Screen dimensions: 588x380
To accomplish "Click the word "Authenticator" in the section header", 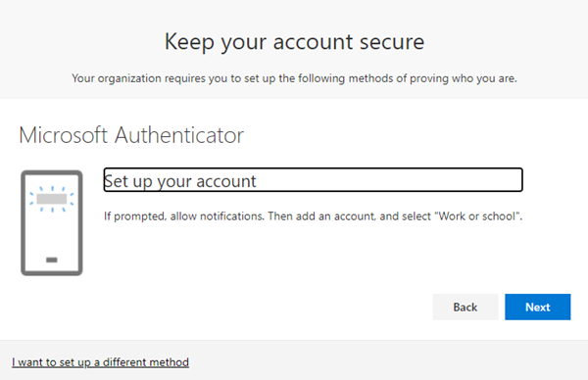I will 179,135.
